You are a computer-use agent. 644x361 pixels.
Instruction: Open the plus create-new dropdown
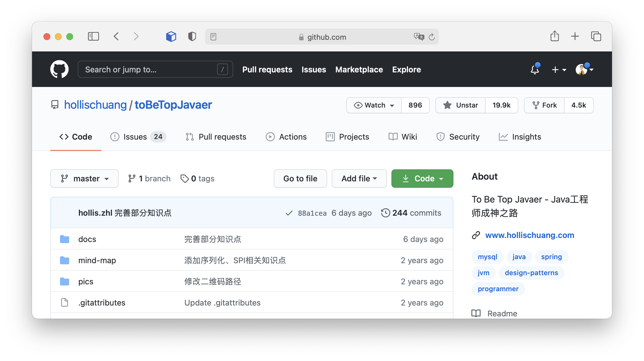click(x=559, y=70)
